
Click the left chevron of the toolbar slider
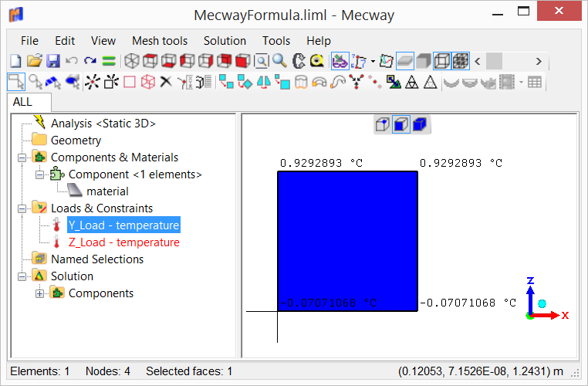click(x=478, y=61)
